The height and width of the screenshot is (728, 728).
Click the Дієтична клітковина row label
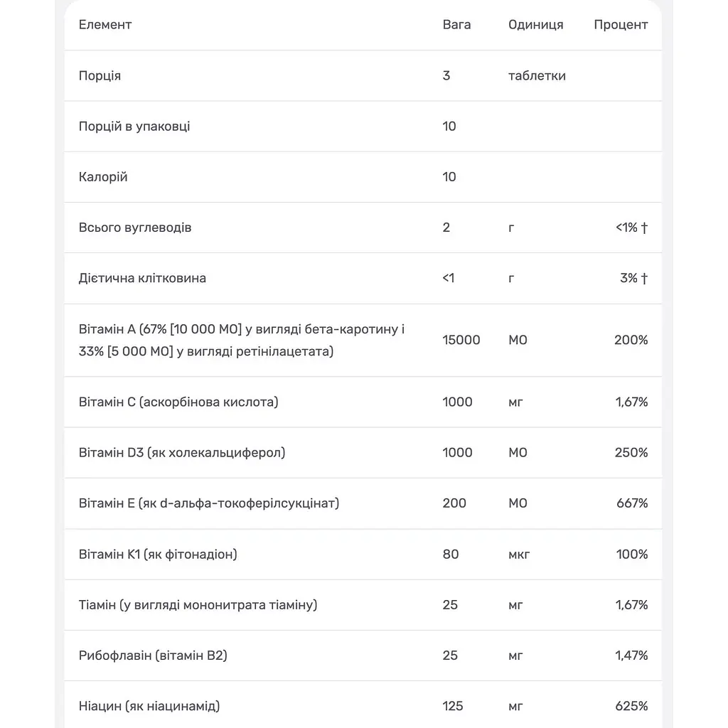coord(142,278)
